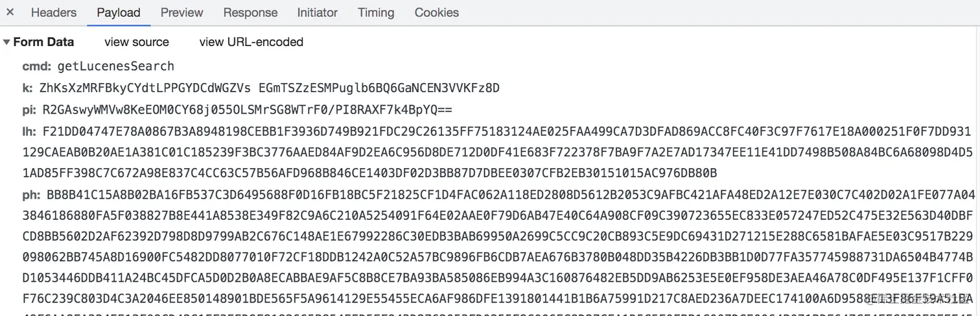Select the cmd parameter name

click(37, 66)
